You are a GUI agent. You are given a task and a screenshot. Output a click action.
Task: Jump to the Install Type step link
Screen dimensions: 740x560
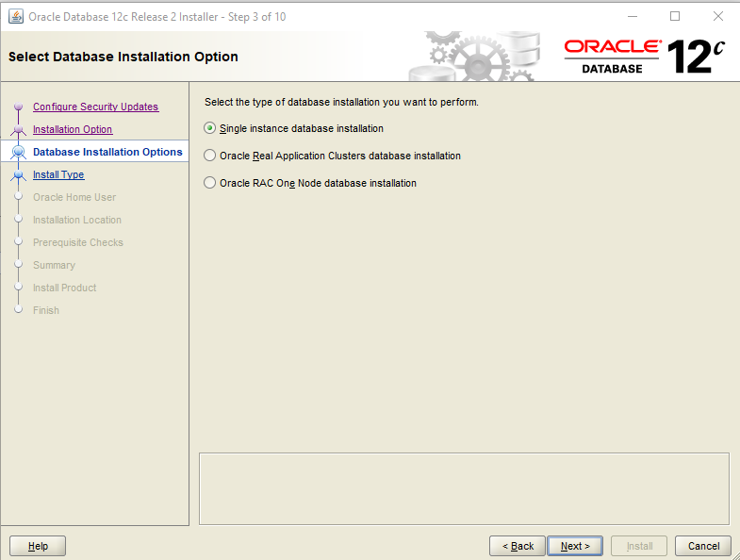[x=58, y=174]
